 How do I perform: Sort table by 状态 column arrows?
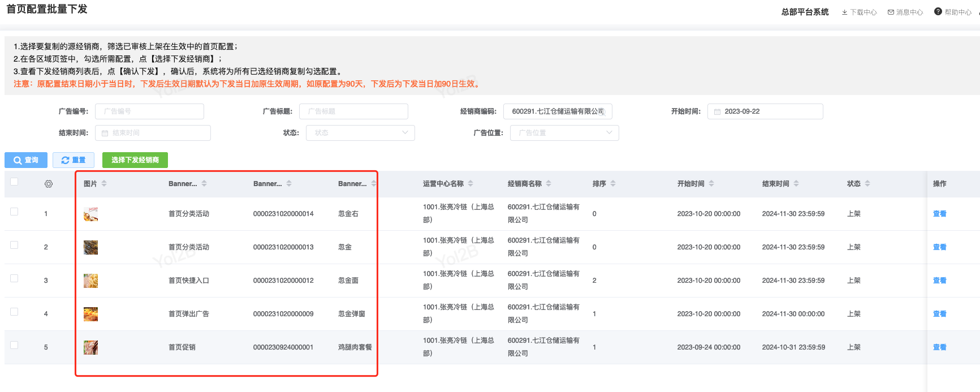867,184
